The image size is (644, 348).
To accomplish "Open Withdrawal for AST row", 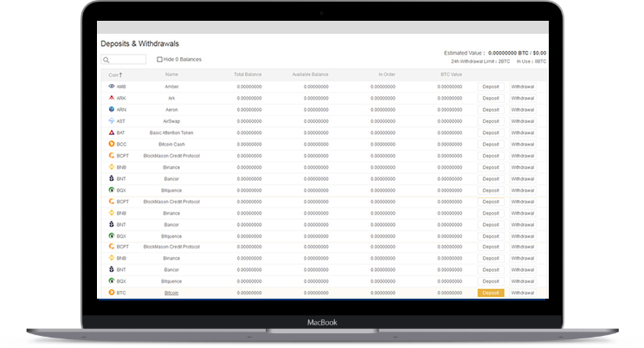I will [x=523, y=121].
